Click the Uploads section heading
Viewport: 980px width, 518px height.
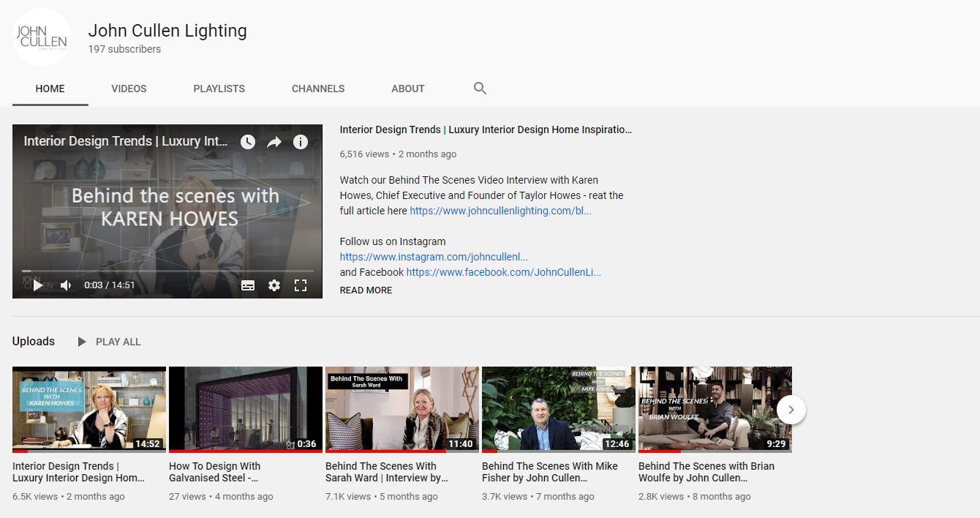pos(34,342)
